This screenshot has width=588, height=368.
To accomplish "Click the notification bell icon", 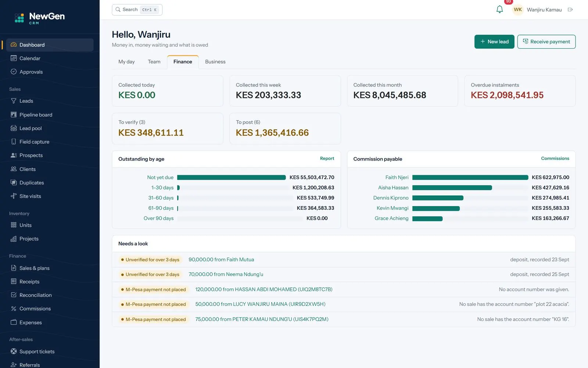I will (499, 10).
